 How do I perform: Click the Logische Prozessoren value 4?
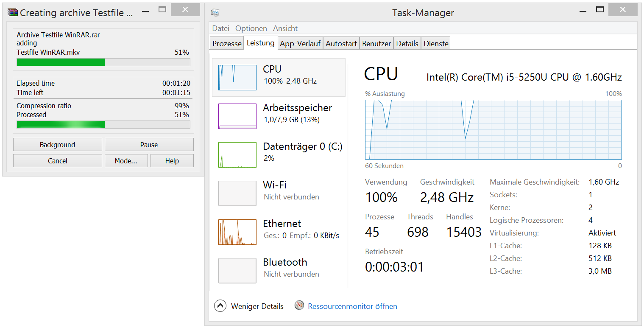pyautogui.click(x=591, y=220)
